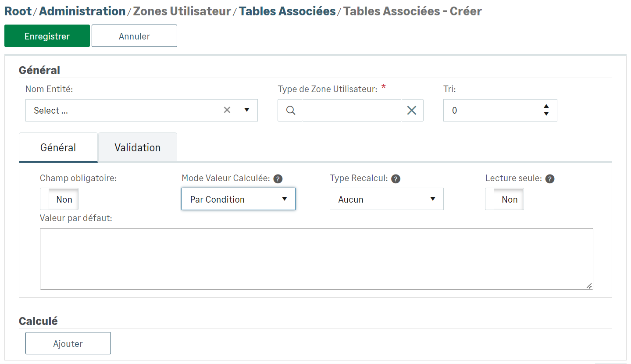Increase the Tri value with up arrow
The image size is (631, 364).
(x=546, y=107)
